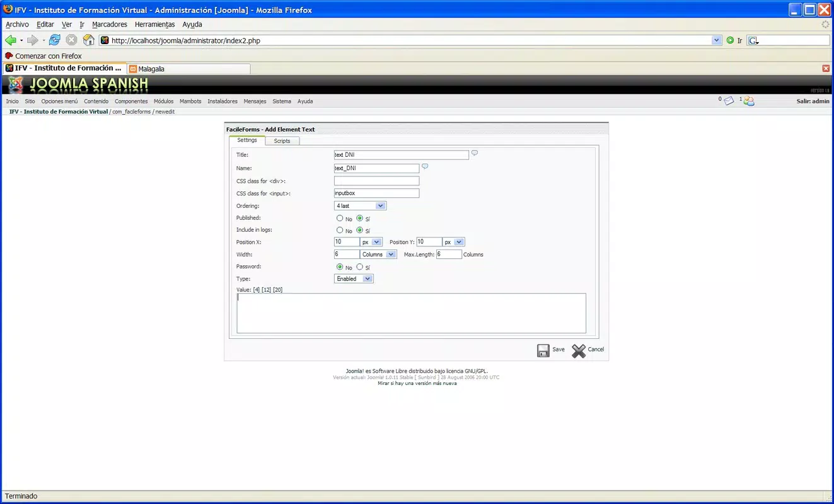
Task: Open Position X unit dropdown
Action: pos(371,242)
